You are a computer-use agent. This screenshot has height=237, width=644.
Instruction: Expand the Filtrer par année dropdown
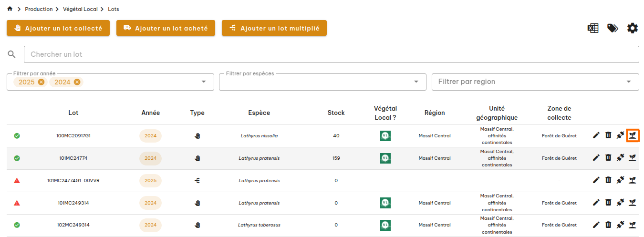(x=204, y=82)
